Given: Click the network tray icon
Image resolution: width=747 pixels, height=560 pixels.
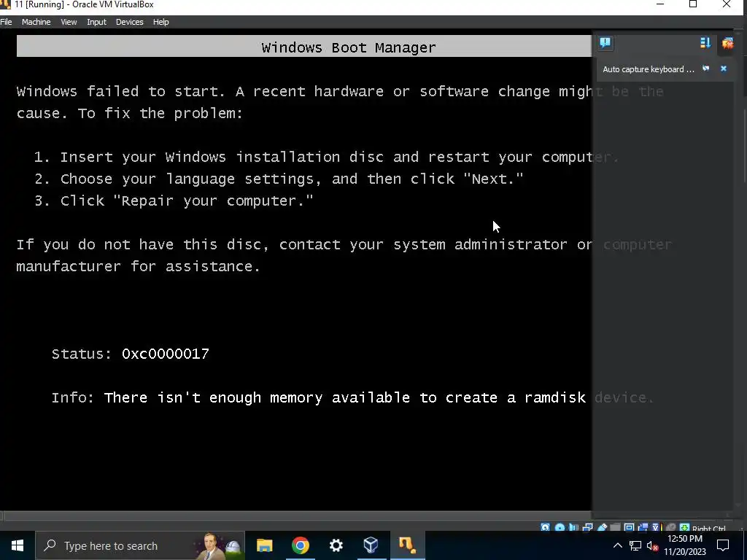Looking at the screenshot, I should point(635,545).
